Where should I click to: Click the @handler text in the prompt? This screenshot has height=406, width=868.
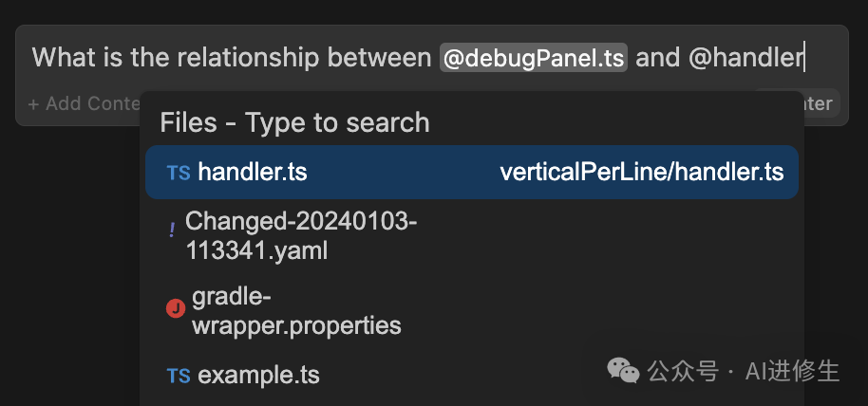[745, 58]
